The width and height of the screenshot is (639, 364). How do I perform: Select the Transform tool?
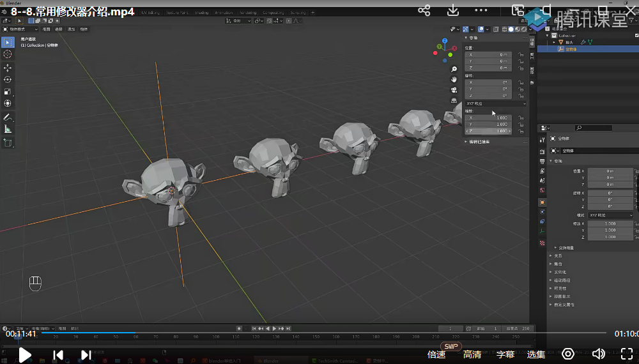click(8, 103)
